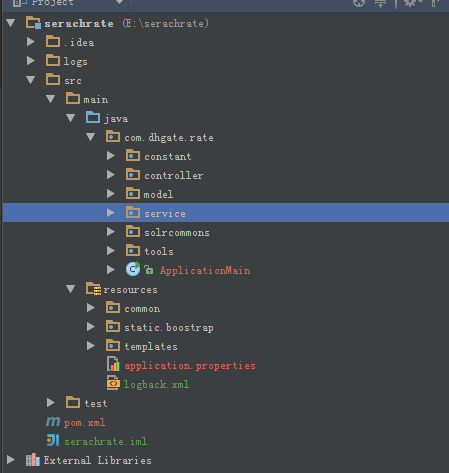Expand the .idea folder arrow
This screenshot has height=473, width=449.
click(31, 42)
